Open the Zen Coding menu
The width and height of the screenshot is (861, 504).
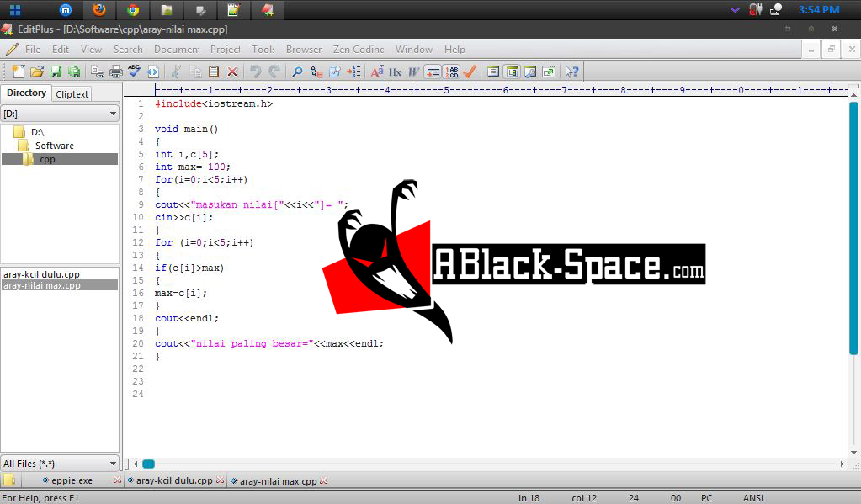point(359,50)
